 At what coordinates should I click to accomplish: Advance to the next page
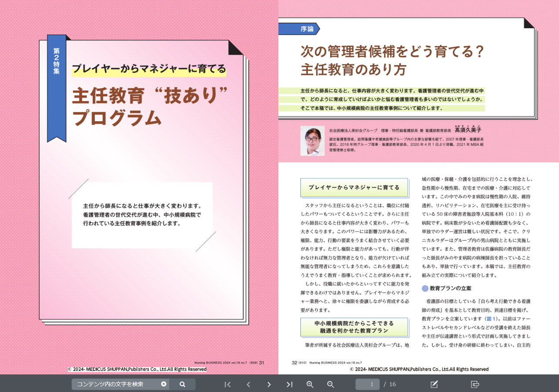tap(269, 385)
